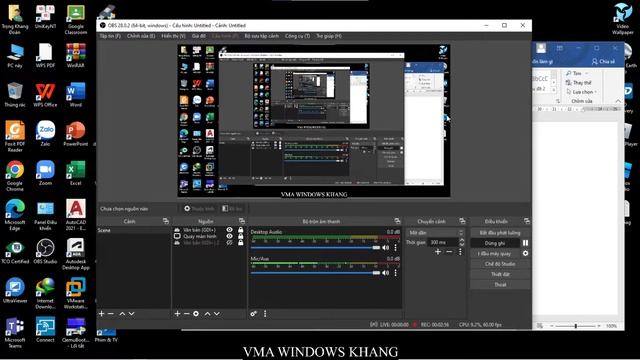
Task: Open the audio mixer bottom three-dot menu
Action: coord(265,313)
